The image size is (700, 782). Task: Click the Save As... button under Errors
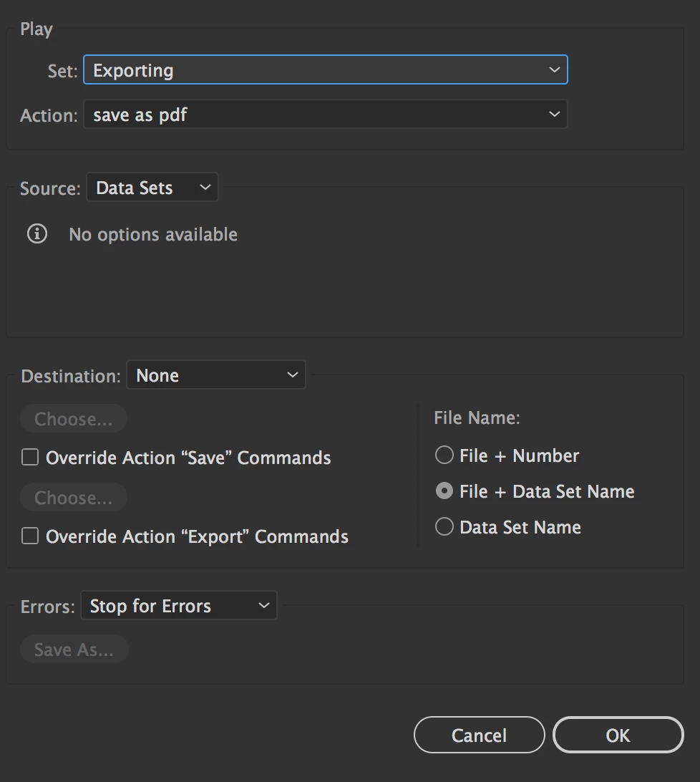click(74, 650)
